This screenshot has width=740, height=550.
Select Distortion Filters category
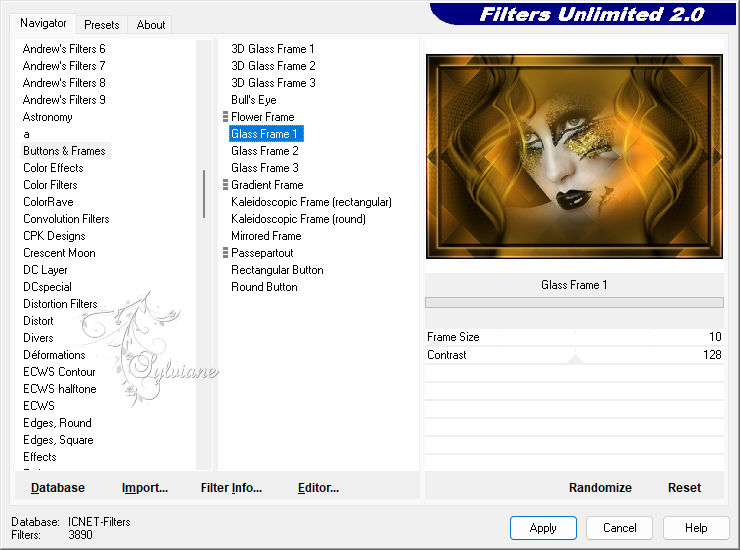click(x=60, y=304)
